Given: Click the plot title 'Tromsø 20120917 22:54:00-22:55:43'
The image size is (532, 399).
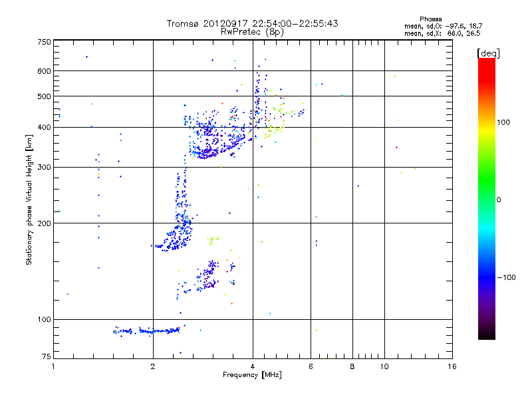Looking at the screenshot, I should tap(252, 23).
